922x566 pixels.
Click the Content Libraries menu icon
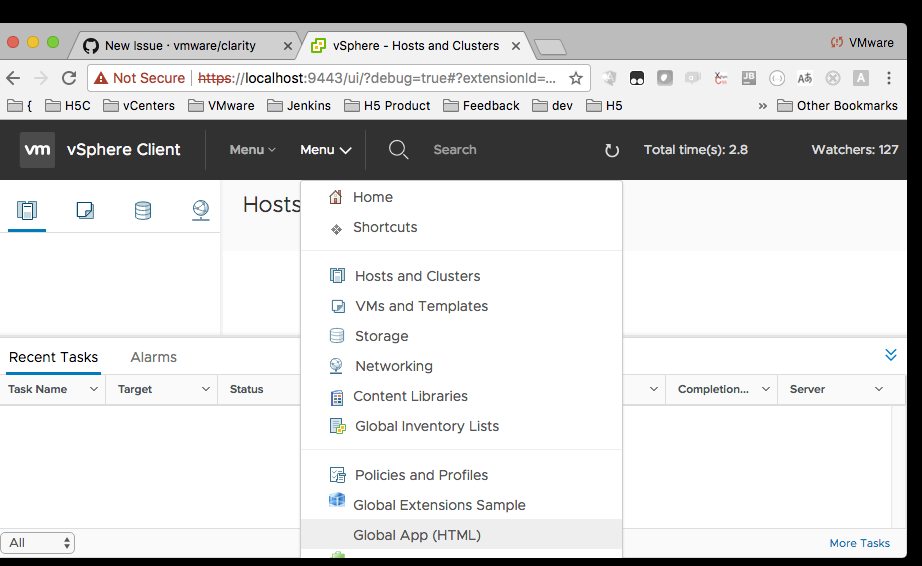336,398
